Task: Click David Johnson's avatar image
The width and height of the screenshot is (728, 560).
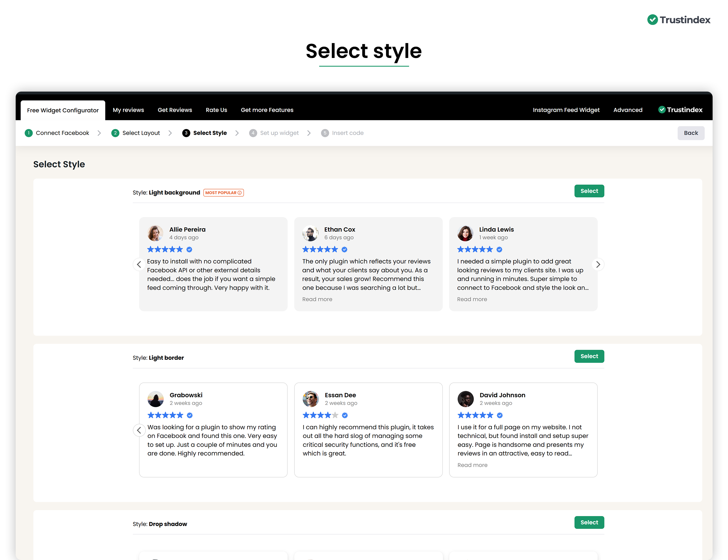Action: pyautogui.click(x=466, y=399)
